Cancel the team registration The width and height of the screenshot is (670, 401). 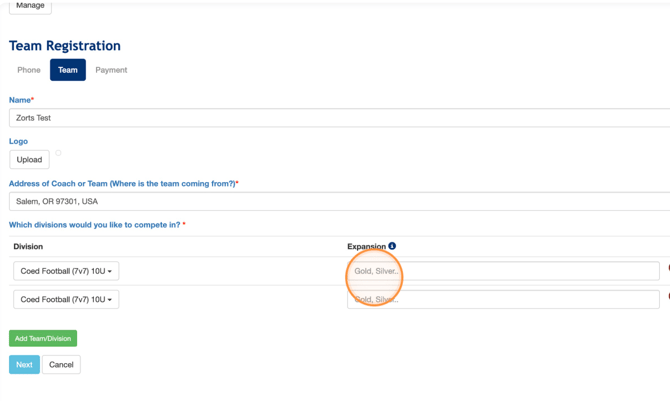(x=61, y=365)
